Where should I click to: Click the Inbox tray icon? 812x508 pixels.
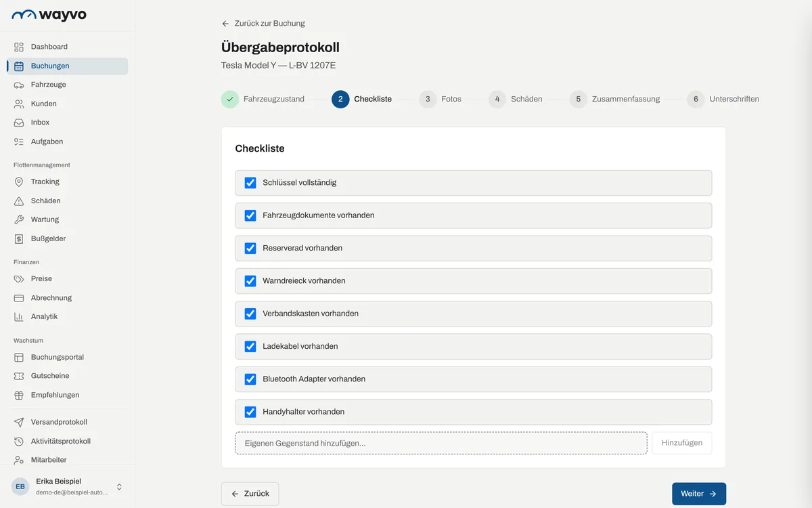coord(19,123)
